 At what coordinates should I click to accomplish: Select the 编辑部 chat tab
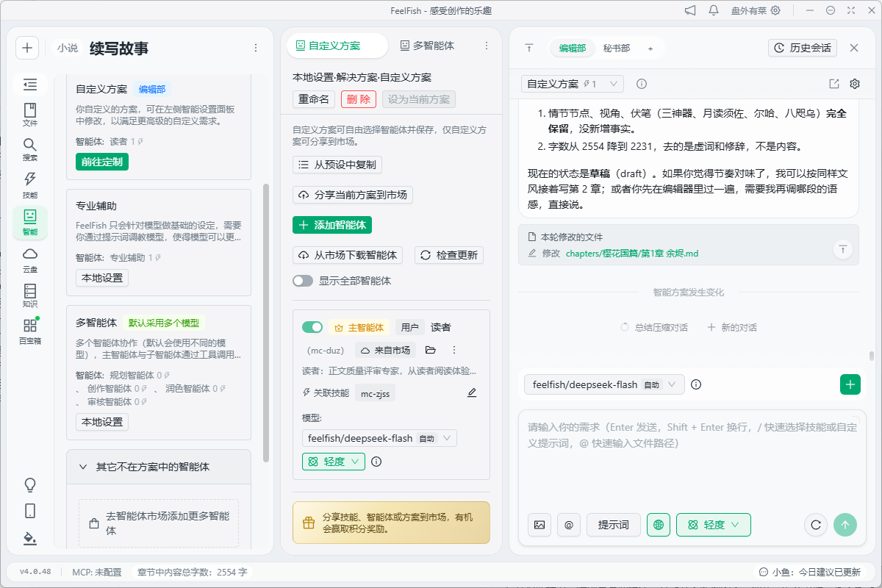pyautogui.click(x=573, y=48)
